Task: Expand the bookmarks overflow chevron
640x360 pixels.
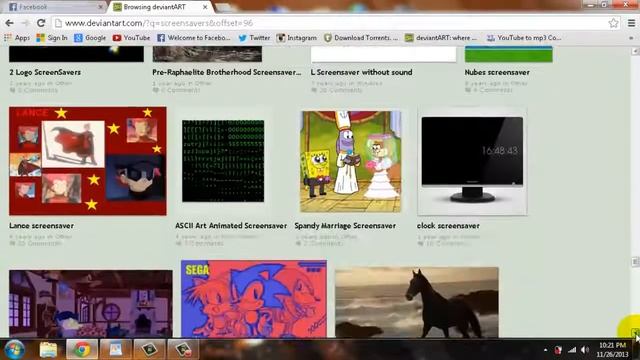Action: [631, 38]
